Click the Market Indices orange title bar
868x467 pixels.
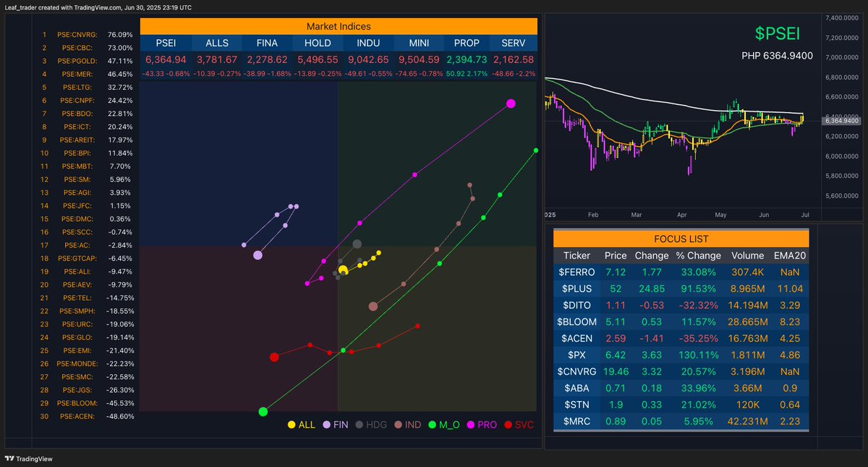pyautogui.click(x=339, y=25)
